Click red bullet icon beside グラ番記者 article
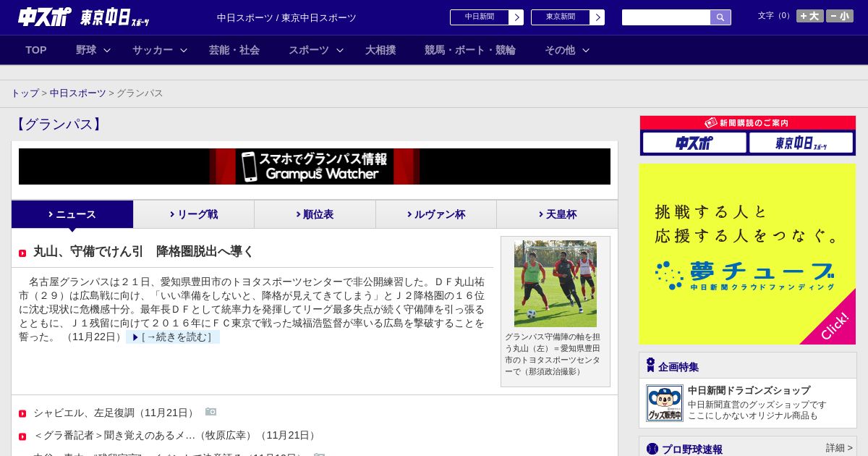Image resolution: width=868 pixels, height=456 pixels. (x=22, y=436)
